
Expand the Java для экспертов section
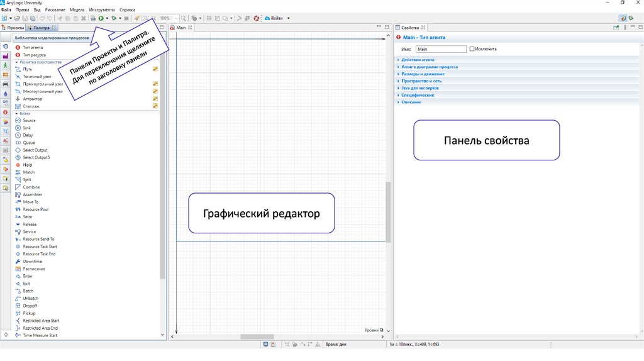(x=419, y=88)
